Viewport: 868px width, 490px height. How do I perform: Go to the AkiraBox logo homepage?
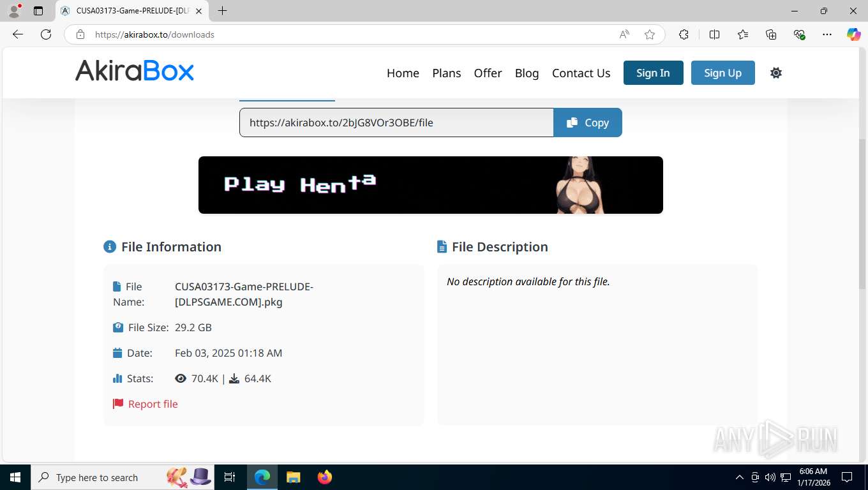[x=135, y=71]
